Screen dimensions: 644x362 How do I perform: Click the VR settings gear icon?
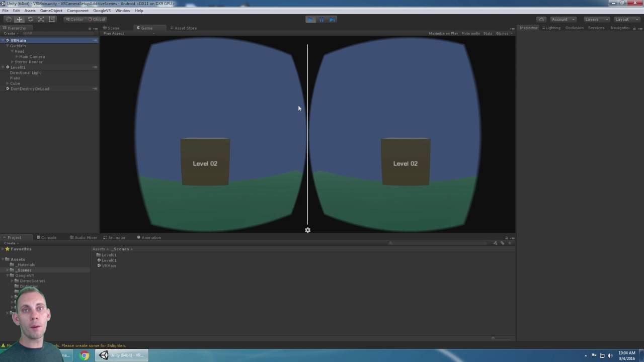tap(307, 230)
